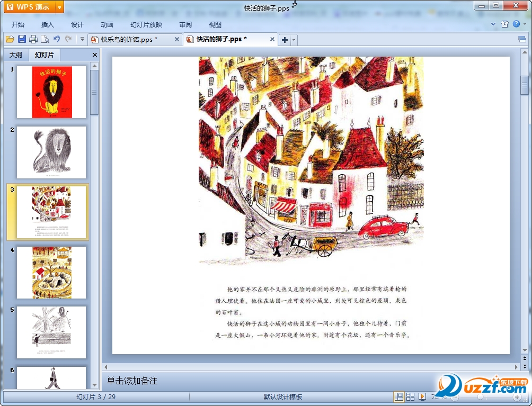The width and height of the screenshot is (532, 406).
Task: Switch the side panel to 幻灯片 tab
Action: (x=44, y=55)
